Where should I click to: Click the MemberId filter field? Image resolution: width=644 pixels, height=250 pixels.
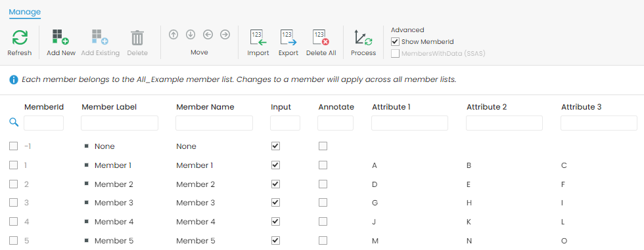pos(43,123)
